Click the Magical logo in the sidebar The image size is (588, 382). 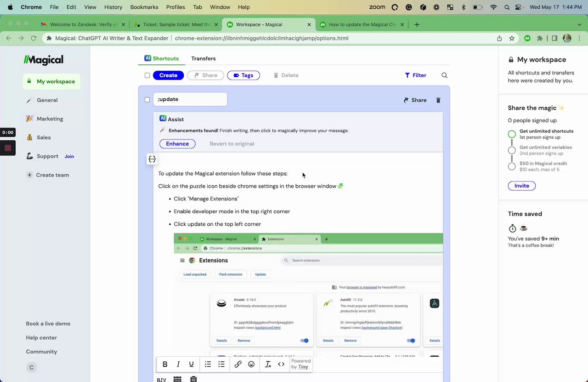coord(44,60)
